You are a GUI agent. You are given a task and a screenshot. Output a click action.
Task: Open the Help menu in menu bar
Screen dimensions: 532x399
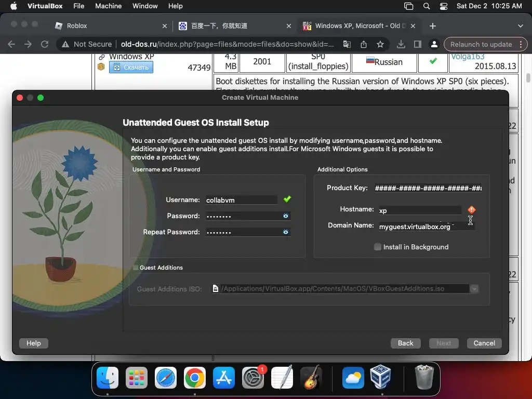[176, 6]
